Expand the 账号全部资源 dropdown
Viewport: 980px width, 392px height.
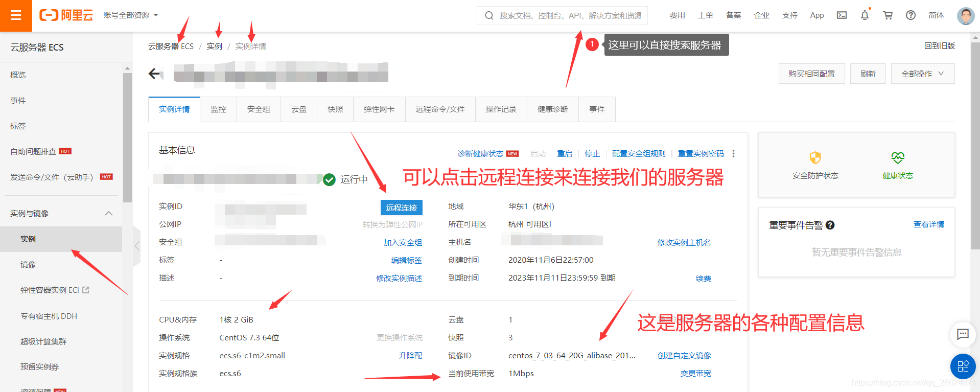pyautogui.click(x=130, y=15)
